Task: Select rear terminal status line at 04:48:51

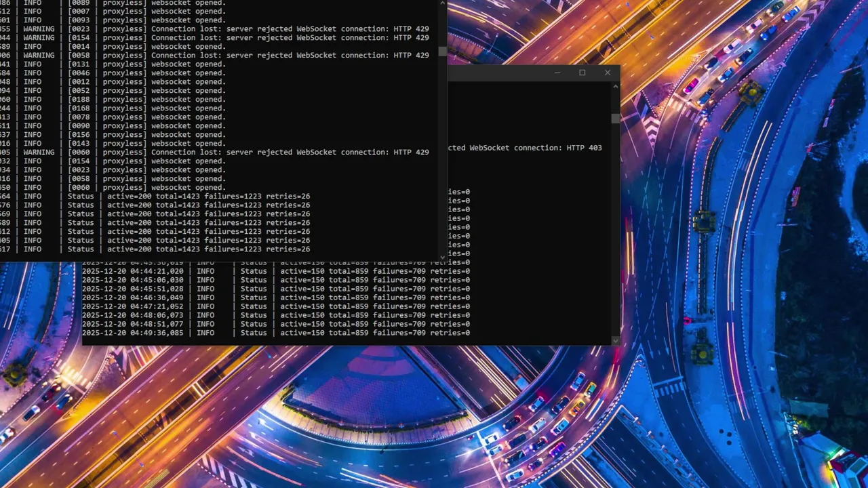Action: 276,324
